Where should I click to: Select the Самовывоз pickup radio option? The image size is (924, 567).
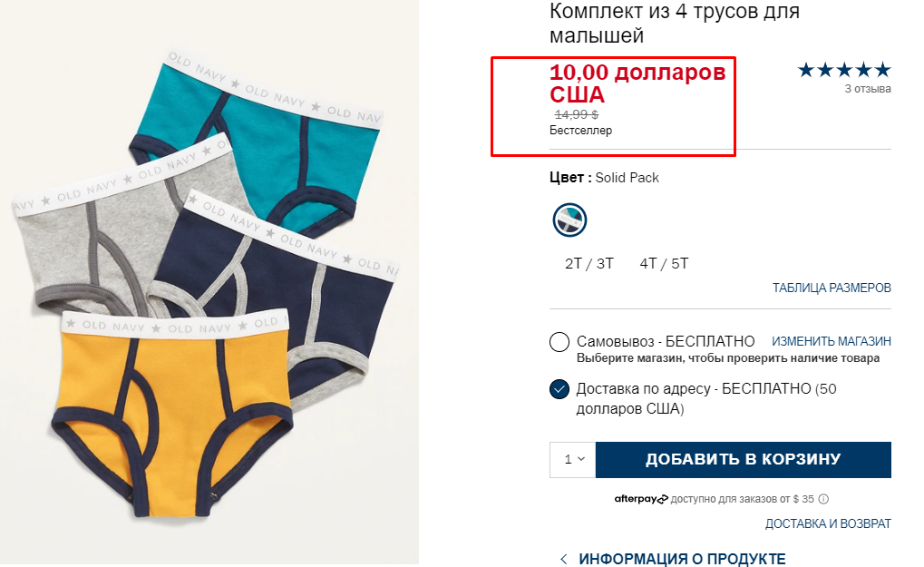pos(559,342)
